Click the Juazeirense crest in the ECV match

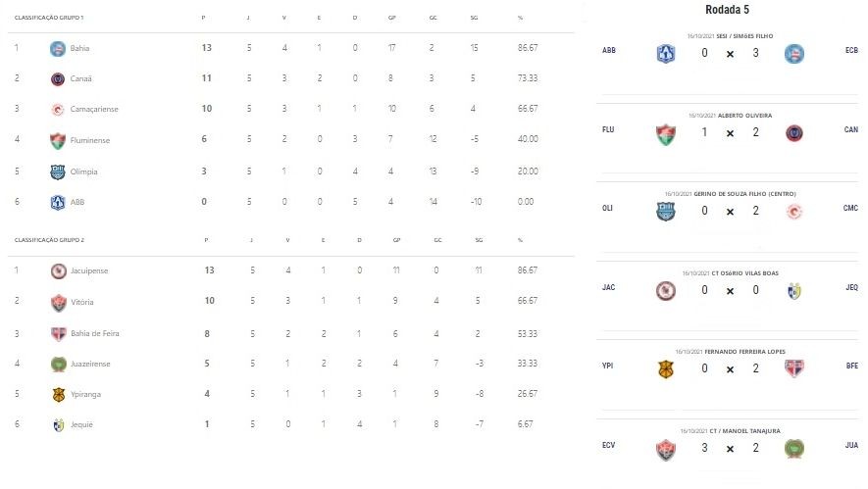pos(794,448)
